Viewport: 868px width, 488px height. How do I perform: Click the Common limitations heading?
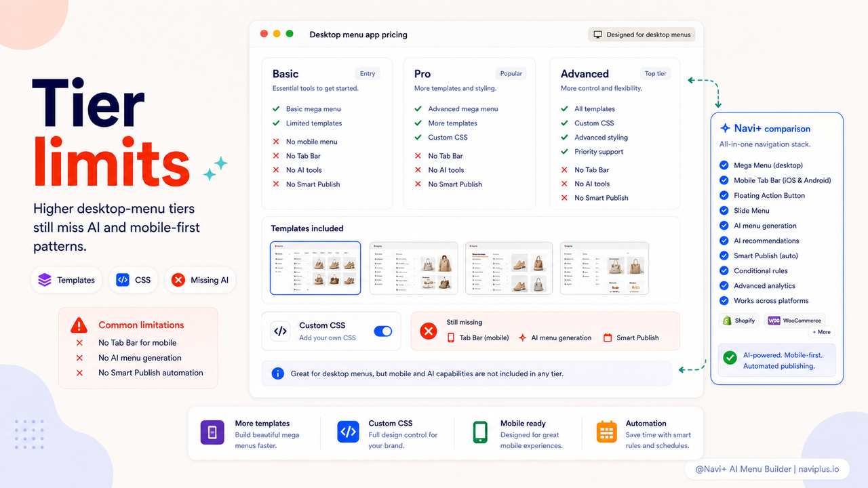tap(141, 325)
